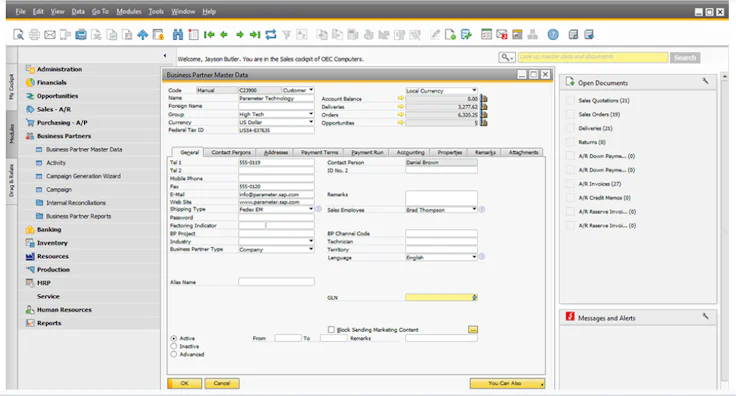Open Messages/Alerts overview envelope icon

coord(502,34)
